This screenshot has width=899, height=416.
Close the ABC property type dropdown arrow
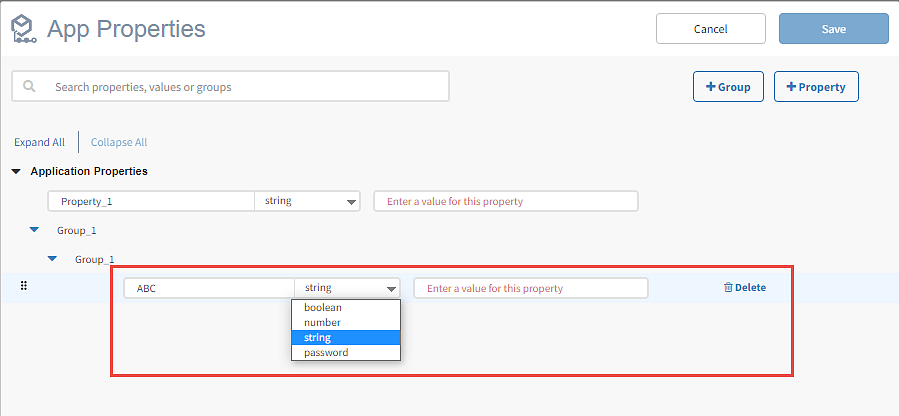point(392,289)
